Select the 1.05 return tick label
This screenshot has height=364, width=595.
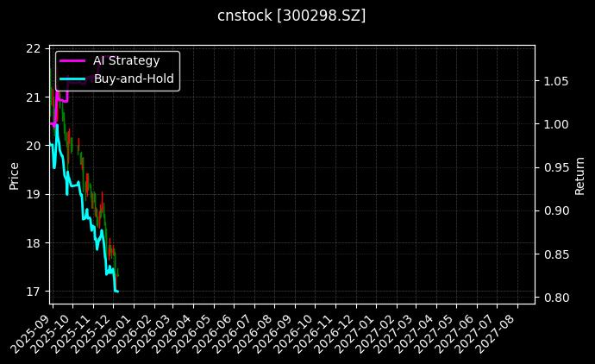[x=555, y=81]
